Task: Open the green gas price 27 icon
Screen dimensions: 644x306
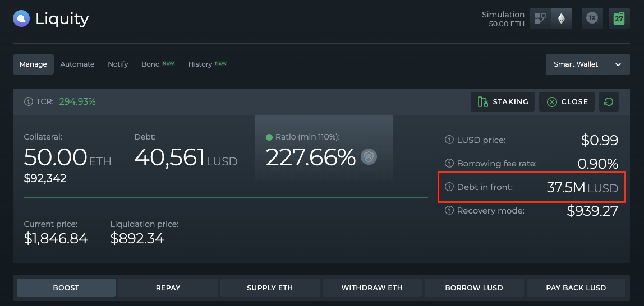Action: tap(619, 18)
